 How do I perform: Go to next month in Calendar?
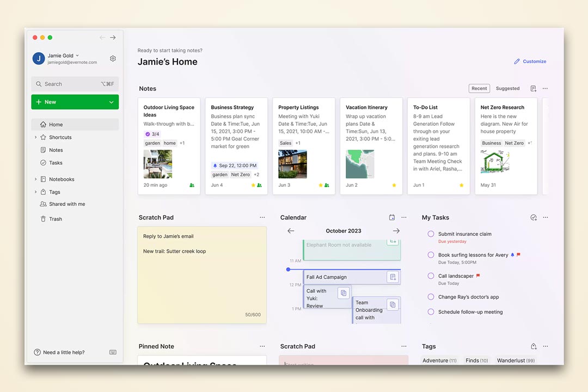pos(396,231)
